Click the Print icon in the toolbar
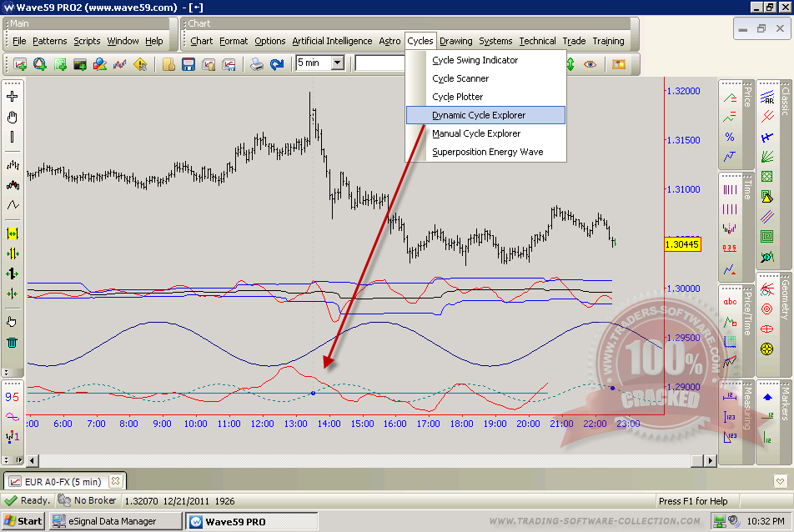 point(258,63)
